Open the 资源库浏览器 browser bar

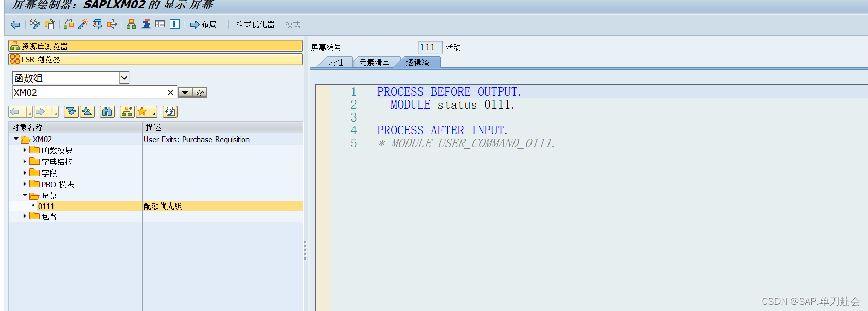coord(155,46)
